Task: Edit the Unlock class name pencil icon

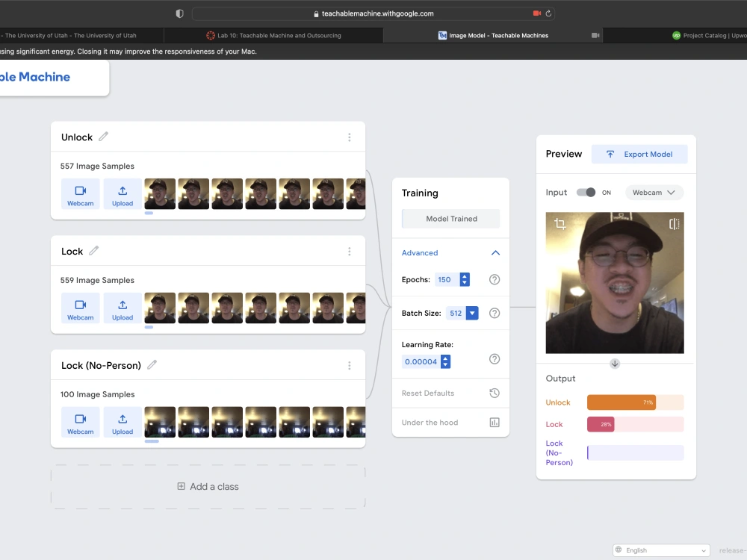Action: [x=103, y=137]
